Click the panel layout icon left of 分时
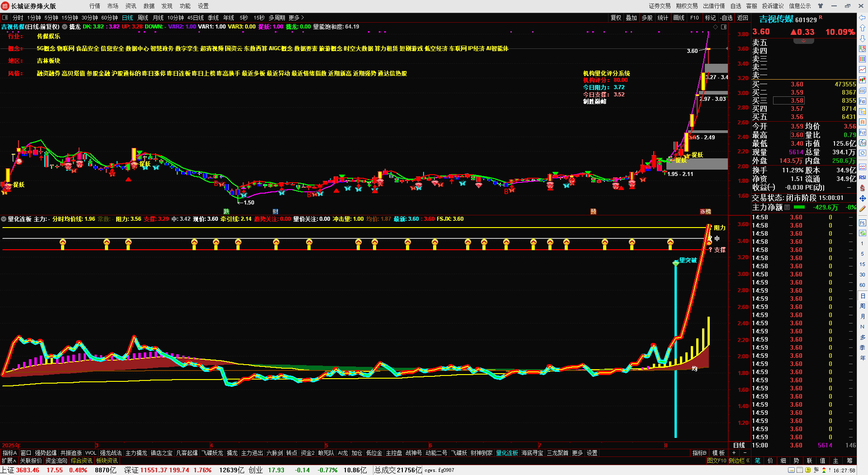Image resolution: width=868 pixels, height=475 pixels. click(5, 18)
